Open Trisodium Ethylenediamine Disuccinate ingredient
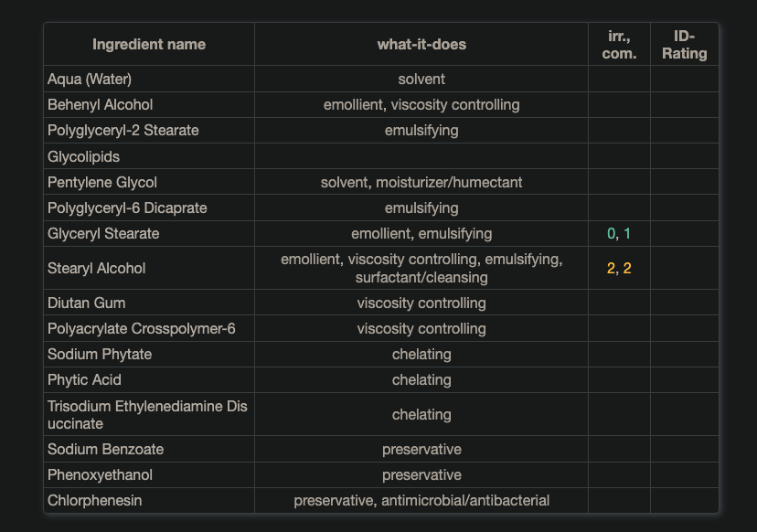757x532 pixels. [x=147, y=414]
